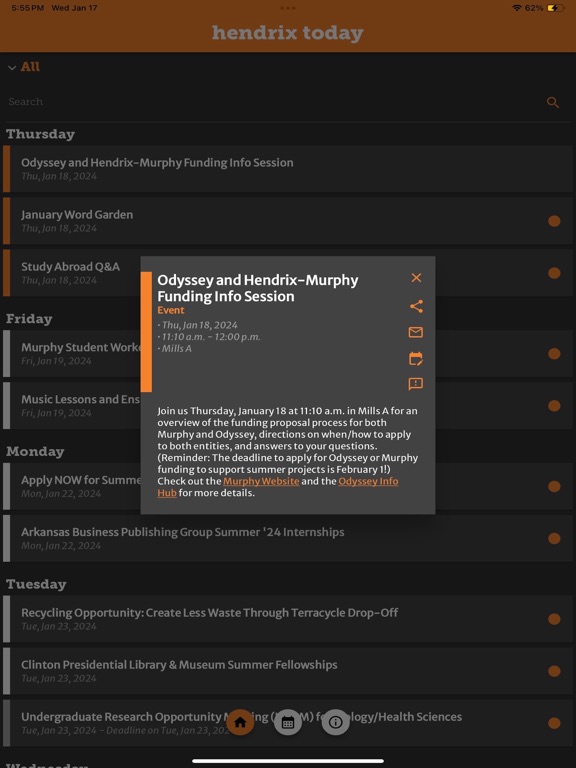This screenshot has height=768, width=576.
Task: Tap the Event category label in popup
Action: point(170,310)
